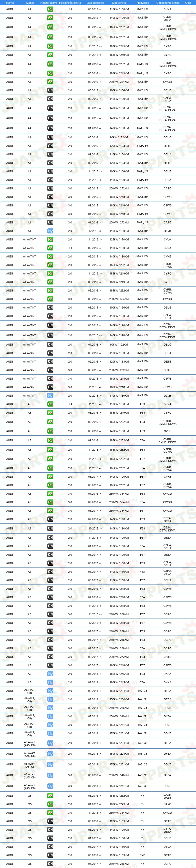Select the CVLA engine code cell
Screen dimensions: 196x868
point(167,239)
